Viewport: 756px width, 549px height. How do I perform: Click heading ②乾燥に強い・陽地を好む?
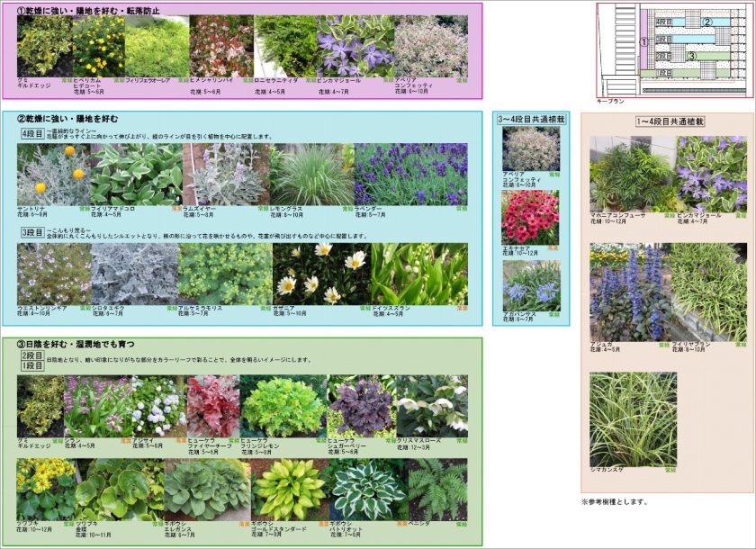click(67, 119)
